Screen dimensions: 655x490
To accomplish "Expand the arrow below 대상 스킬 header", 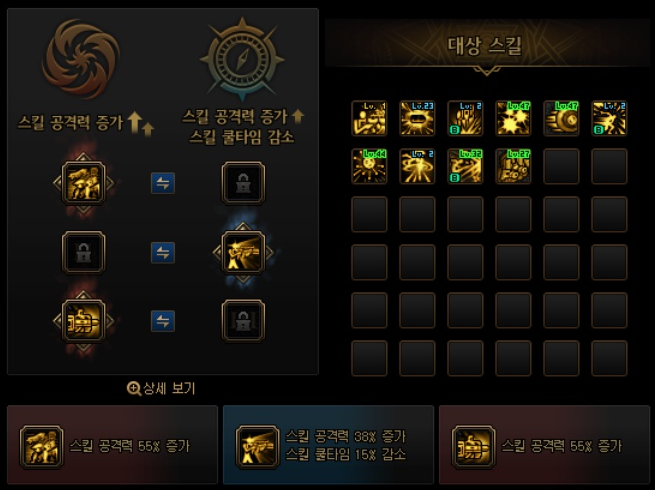I will click(x=487, y=71).
